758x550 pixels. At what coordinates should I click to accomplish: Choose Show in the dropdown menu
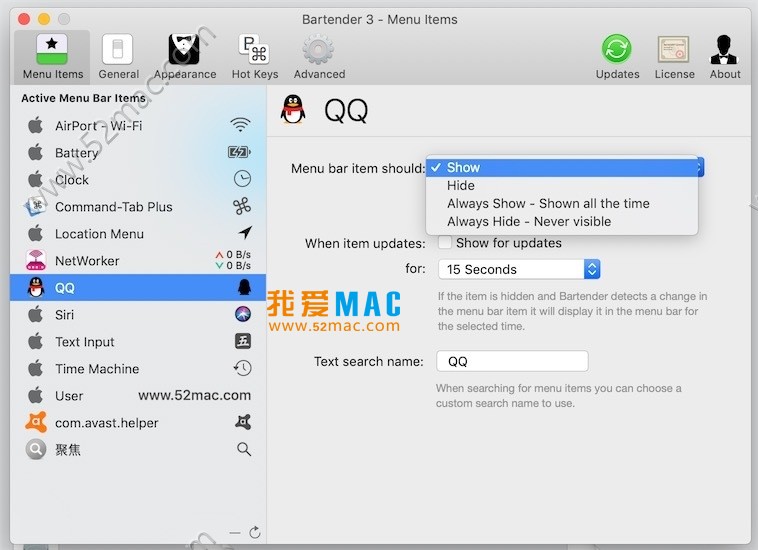[562, 167]
